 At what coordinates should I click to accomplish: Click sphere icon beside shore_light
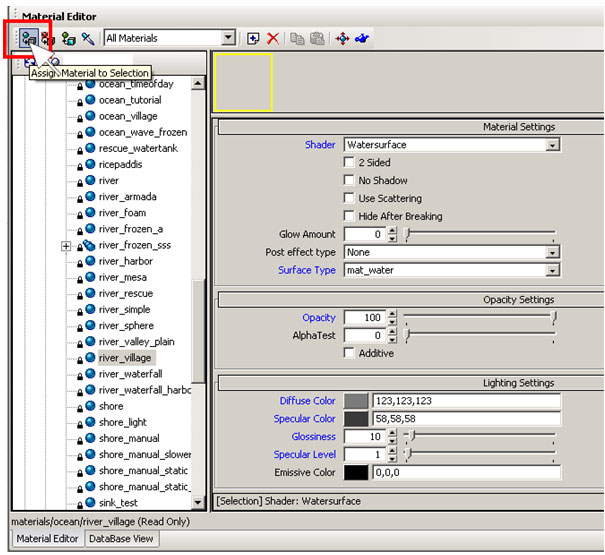click(90, 422)
